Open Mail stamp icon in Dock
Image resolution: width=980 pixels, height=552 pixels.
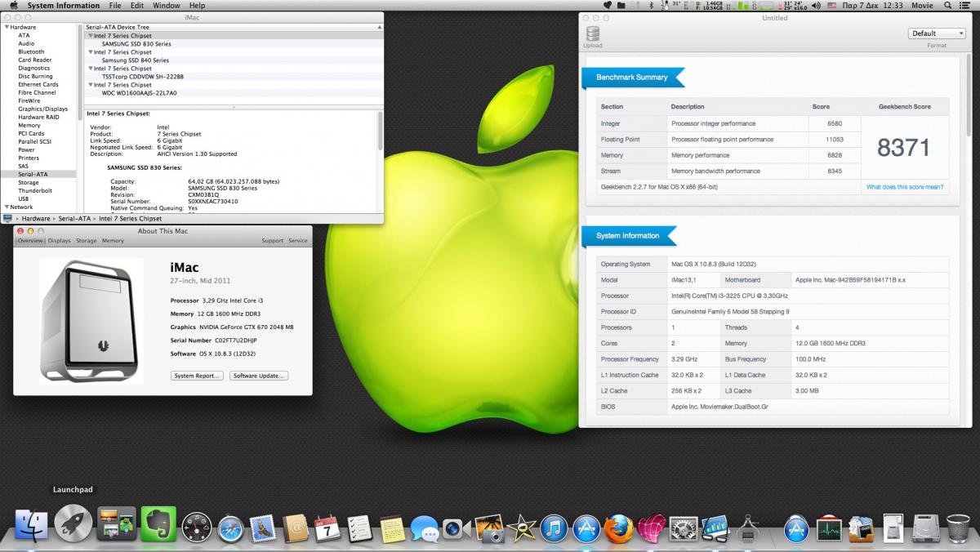coord(262,528)
